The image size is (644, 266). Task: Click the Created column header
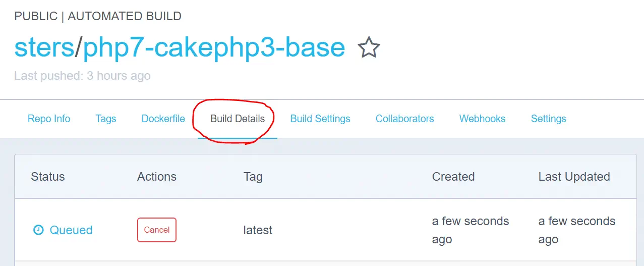click(453, 177)
